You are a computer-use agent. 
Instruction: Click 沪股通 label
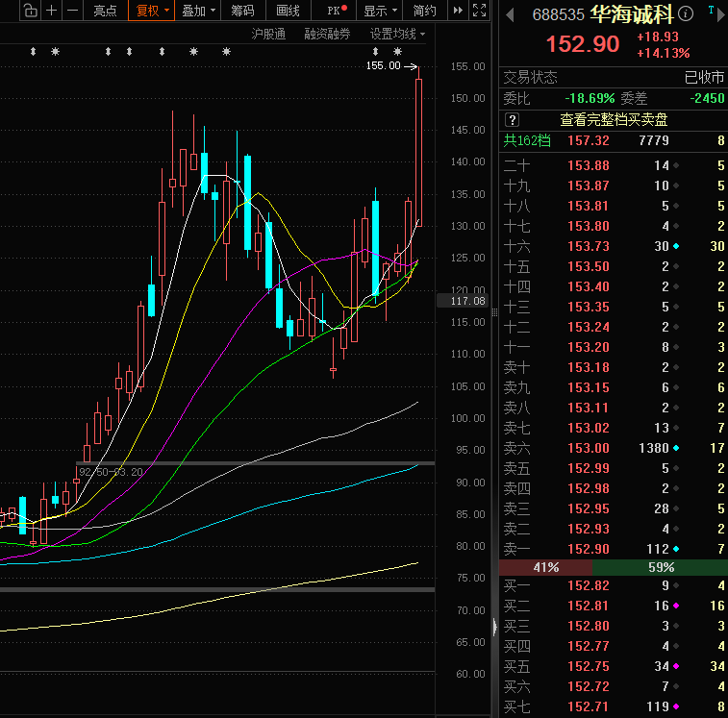268,34
